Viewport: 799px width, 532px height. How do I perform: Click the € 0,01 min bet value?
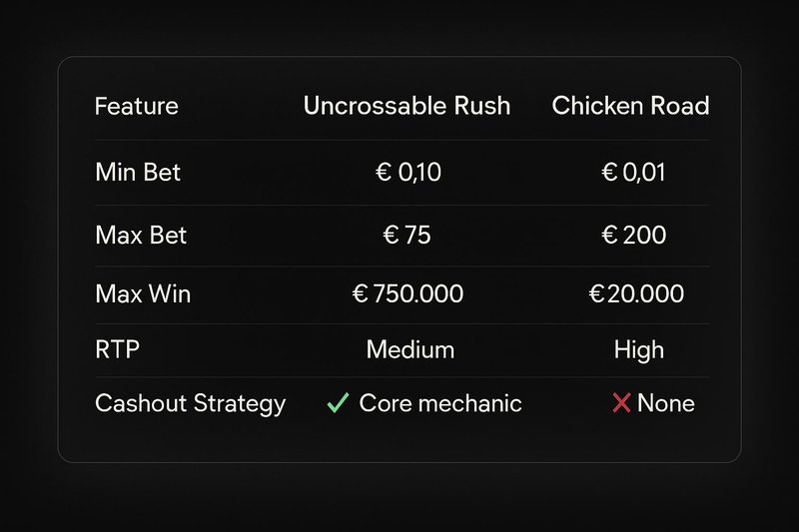tap(633, 173)
